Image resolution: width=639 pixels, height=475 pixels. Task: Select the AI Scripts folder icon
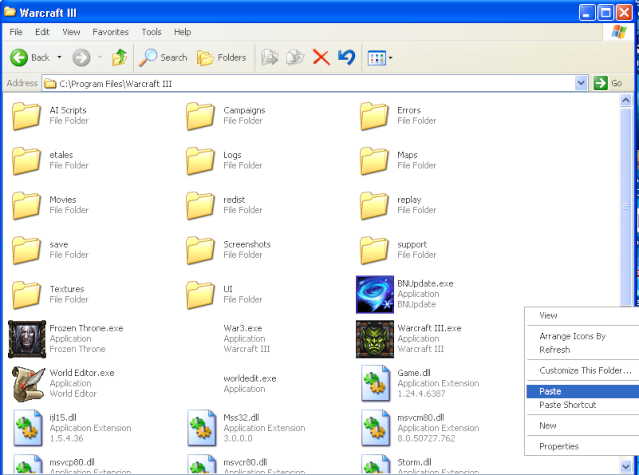tap(26, 116)
